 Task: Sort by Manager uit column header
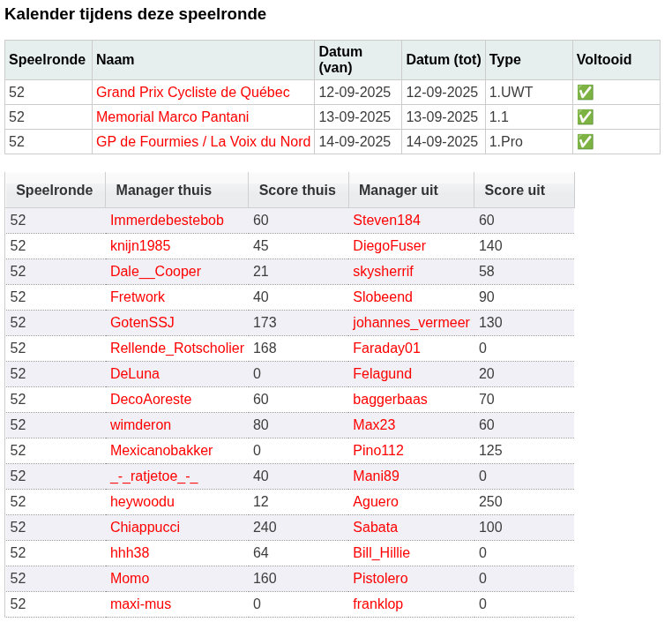coord(399,190)
